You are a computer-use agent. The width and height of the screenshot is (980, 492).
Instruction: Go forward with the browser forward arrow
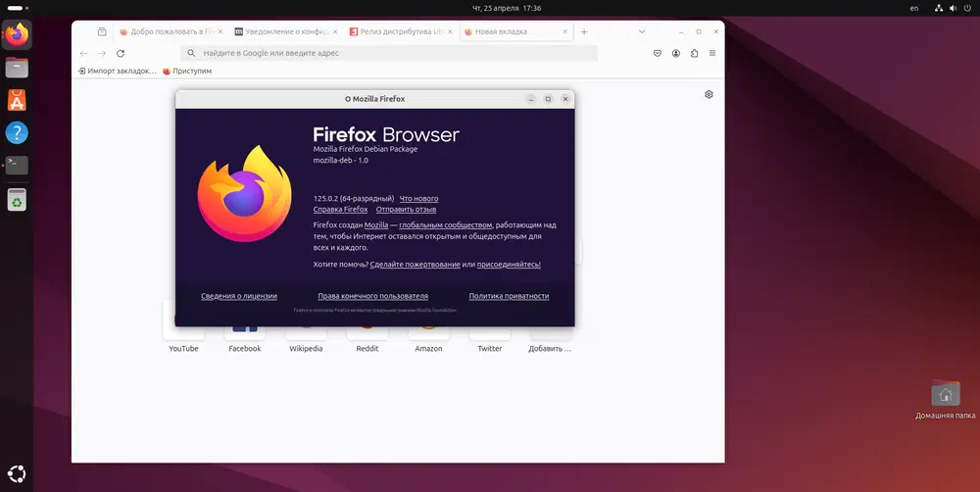pyautogui.click(x=102, y=54)
